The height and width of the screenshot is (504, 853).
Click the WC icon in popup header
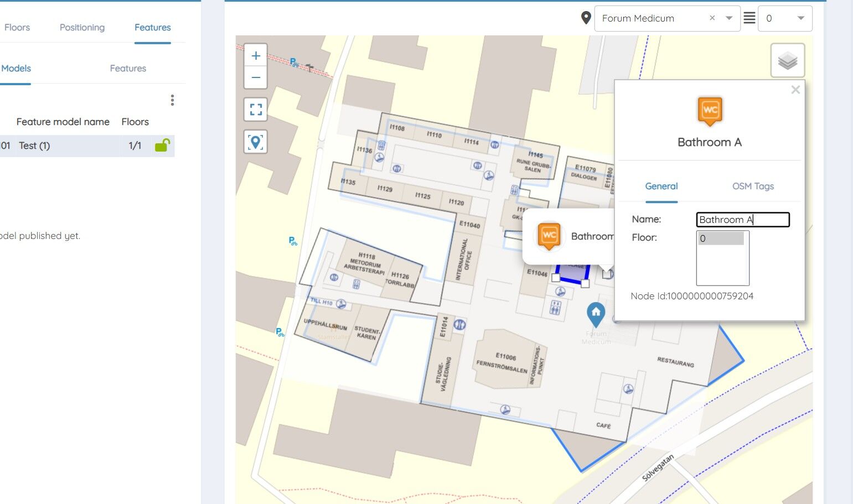[x=710, y=111]
